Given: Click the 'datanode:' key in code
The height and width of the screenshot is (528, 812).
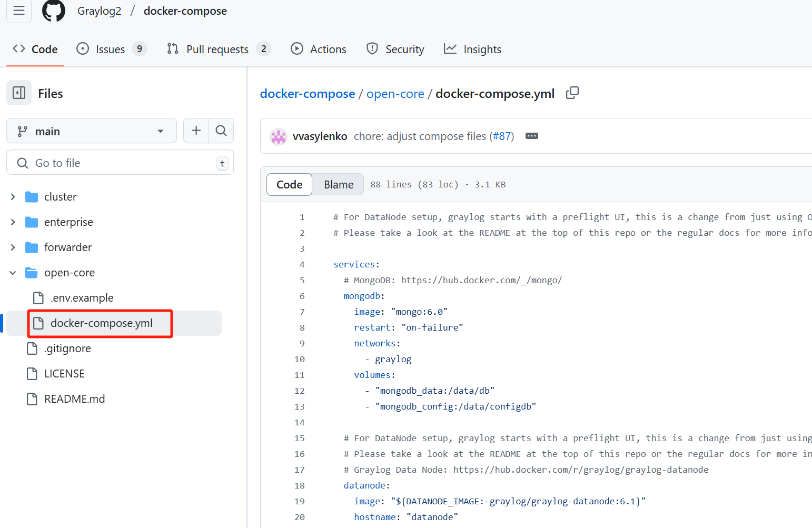Looking at the screenshot, I should pyautogui.click(x=367, y=485).
